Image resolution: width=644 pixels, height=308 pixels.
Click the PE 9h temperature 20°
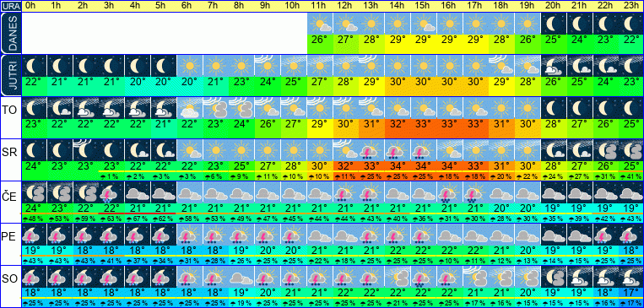coord(268,250)
